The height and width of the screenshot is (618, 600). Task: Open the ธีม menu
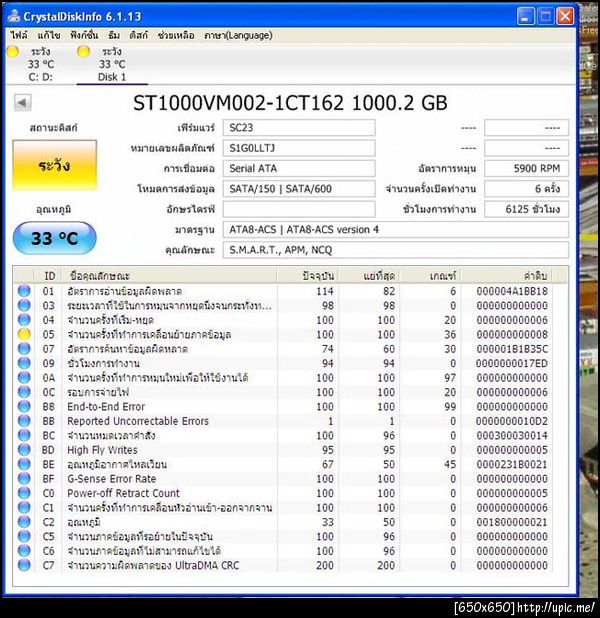114,35
